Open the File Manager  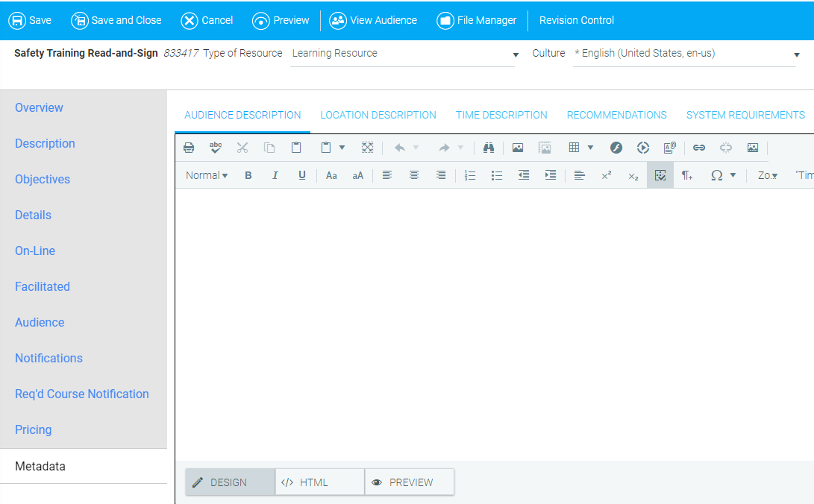point(477,20)
